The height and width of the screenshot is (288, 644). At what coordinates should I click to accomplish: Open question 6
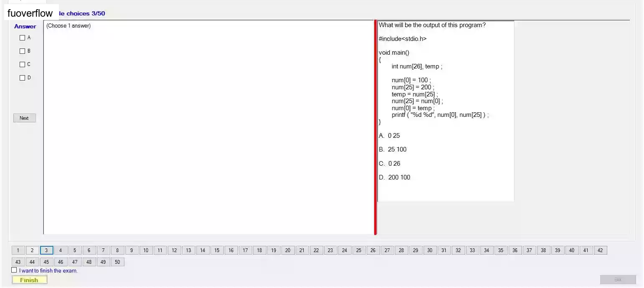89,250
